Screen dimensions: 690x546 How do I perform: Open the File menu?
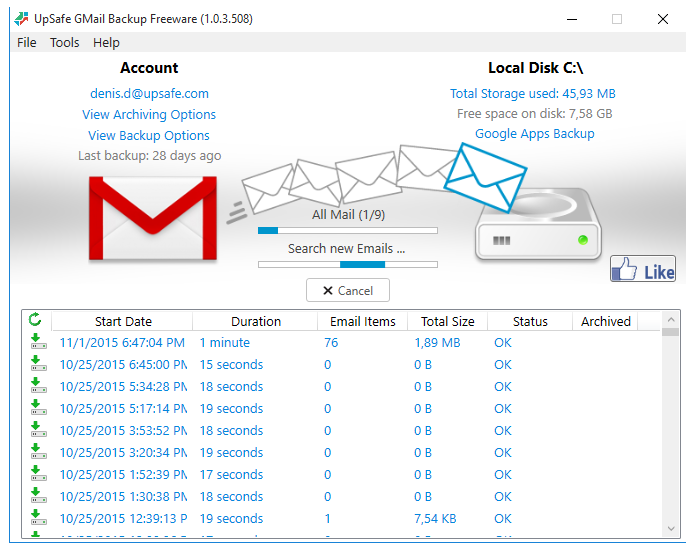coord(26,43)
